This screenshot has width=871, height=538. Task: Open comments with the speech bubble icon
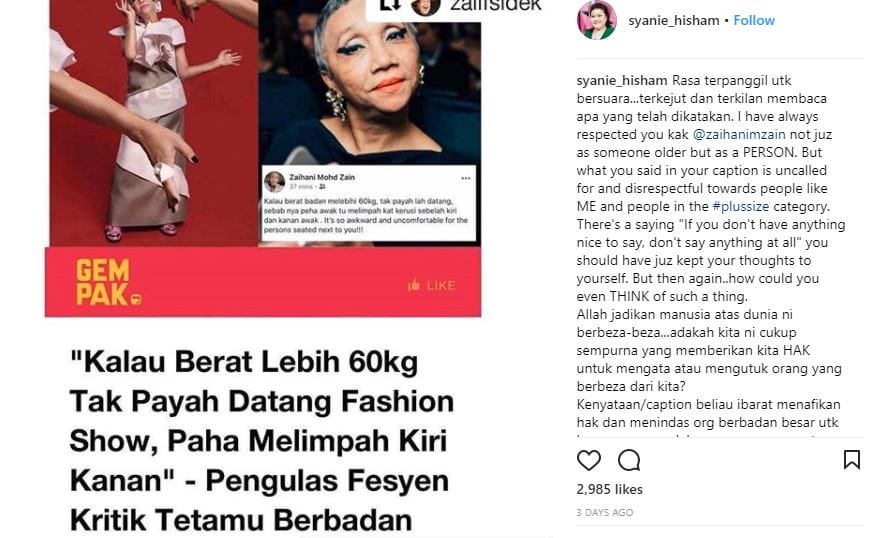pyautogui.click(x=629, y=460)
